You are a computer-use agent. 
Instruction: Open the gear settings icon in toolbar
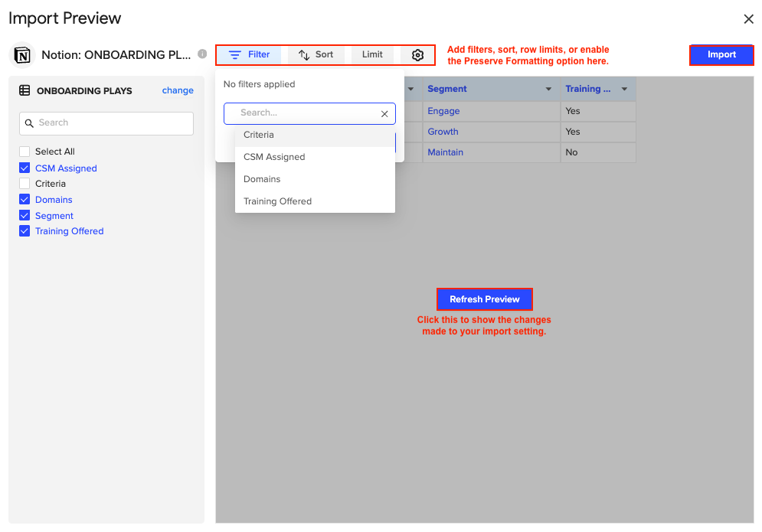coord(417,55)
